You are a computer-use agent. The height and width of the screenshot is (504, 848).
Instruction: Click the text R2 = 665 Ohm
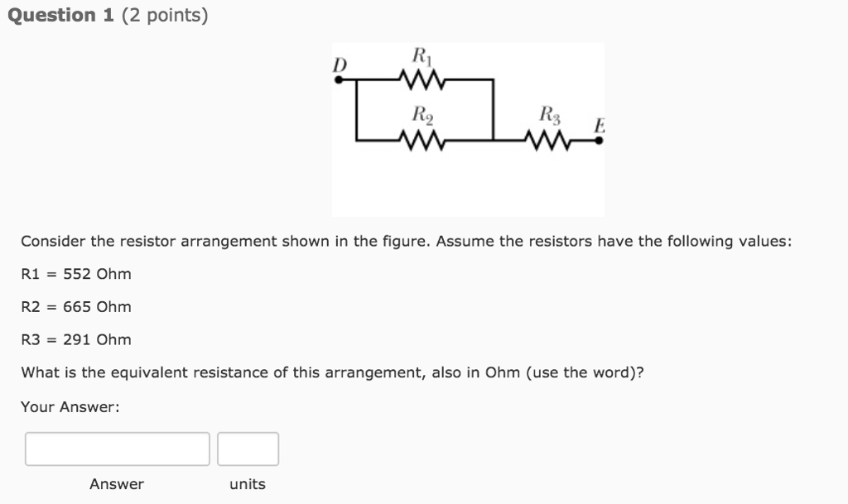pos(75,307)
